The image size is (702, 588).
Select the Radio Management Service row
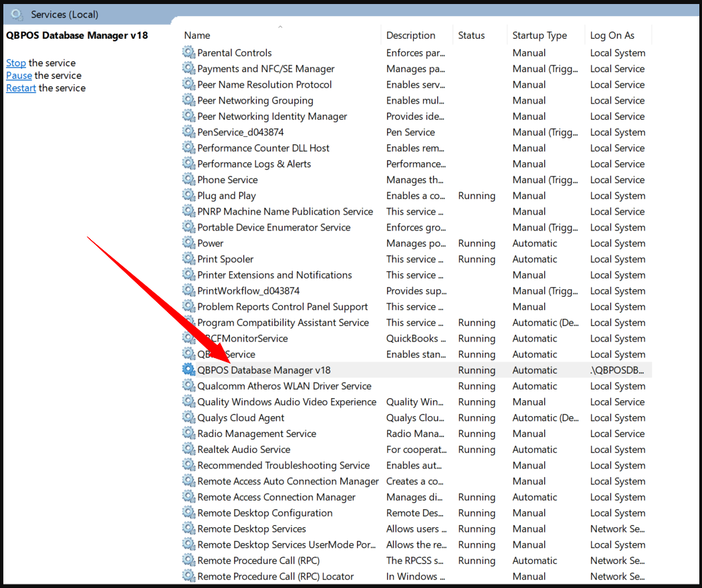coord(257,434)
